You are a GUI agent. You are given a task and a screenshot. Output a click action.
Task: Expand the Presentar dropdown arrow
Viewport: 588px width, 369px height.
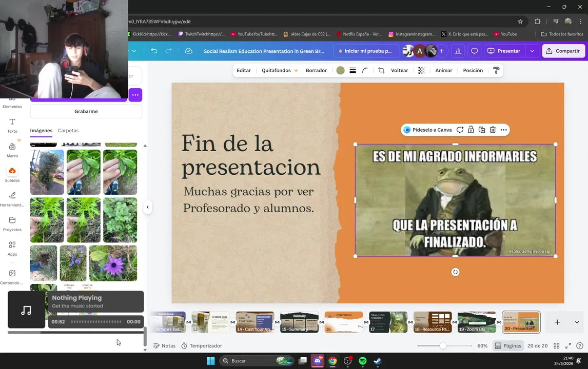pyautogui.click(x=532, y=51)
